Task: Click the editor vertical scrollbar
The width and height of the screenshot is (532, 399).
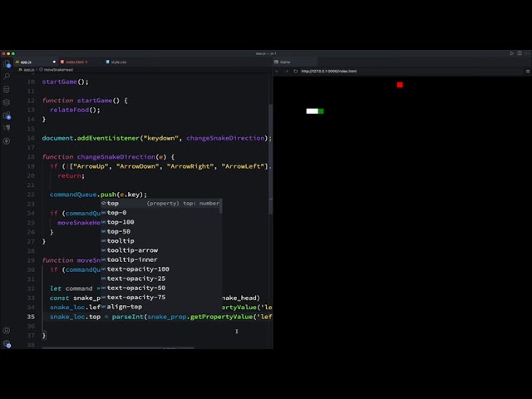Action: pyautogui.click(x=270, y=160)
